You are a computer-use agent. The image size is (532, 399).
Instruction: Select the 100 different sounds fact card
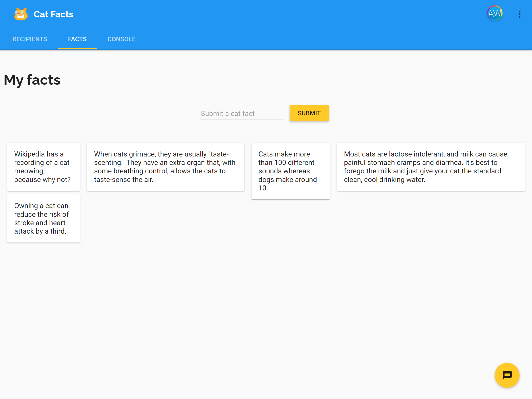[290, 171]
